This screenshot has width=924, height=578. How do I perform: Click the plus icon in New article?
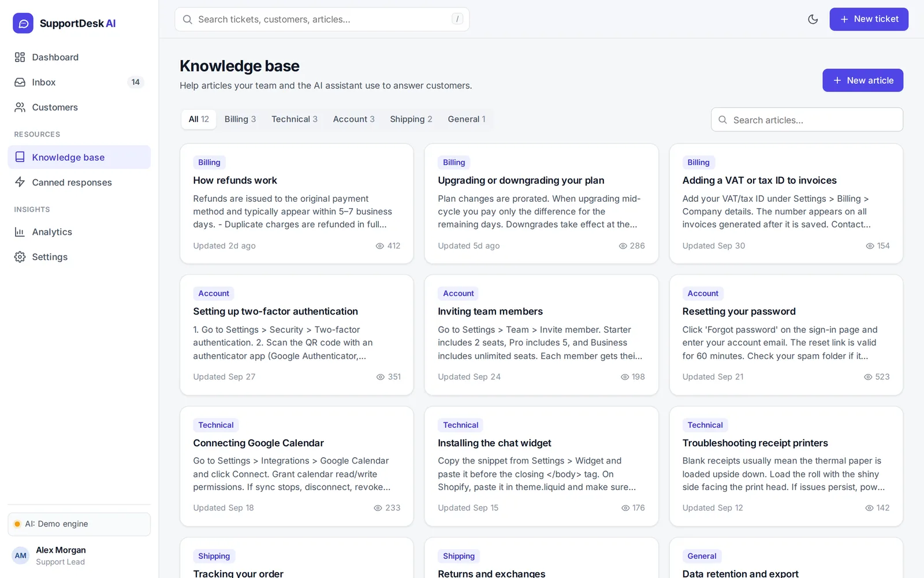click(837, 80)
